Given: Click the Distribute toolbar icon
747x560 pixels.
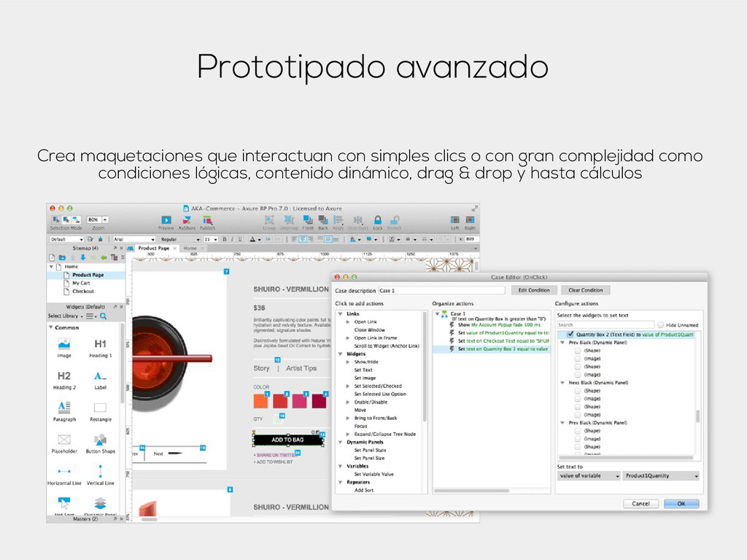Looking at the screenshot, I should tap(357, 220).
